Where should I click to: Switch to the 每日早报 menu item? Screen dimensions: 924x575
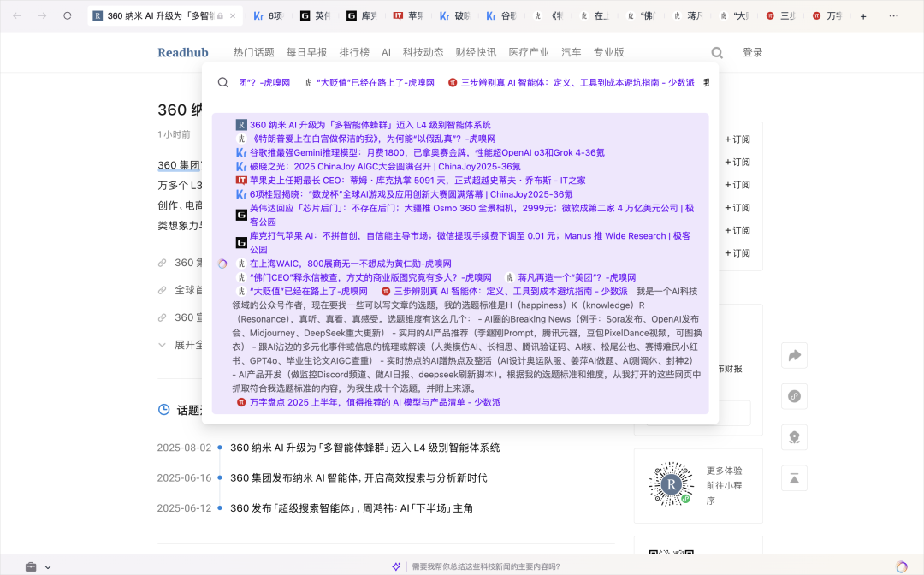[x=308, y=52]
